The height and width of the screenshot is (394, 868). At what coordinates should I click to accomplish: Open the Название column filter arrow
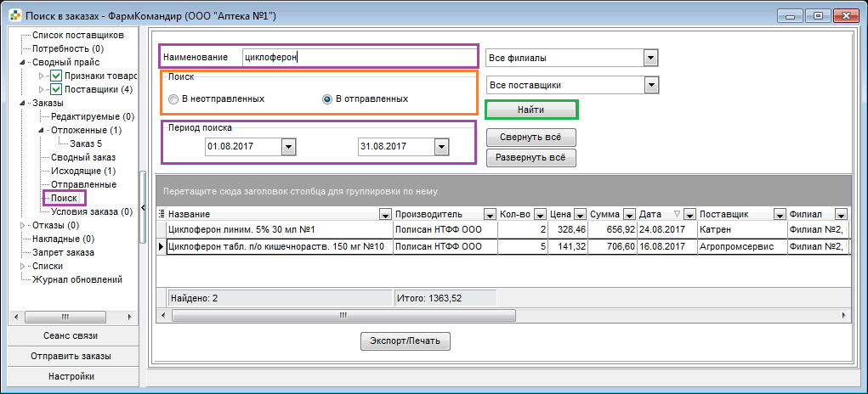(385, 214)
